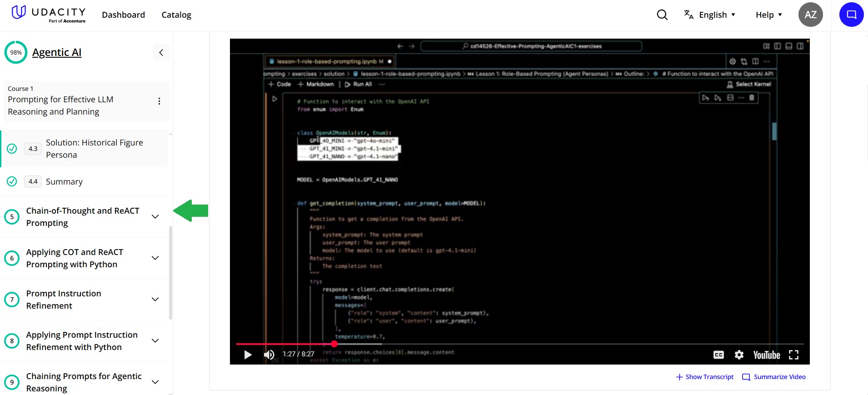Image resolution: width=868 pixels, height=395 pixels.
Task: Open video settings gear
Action: [x=739, y=355]
